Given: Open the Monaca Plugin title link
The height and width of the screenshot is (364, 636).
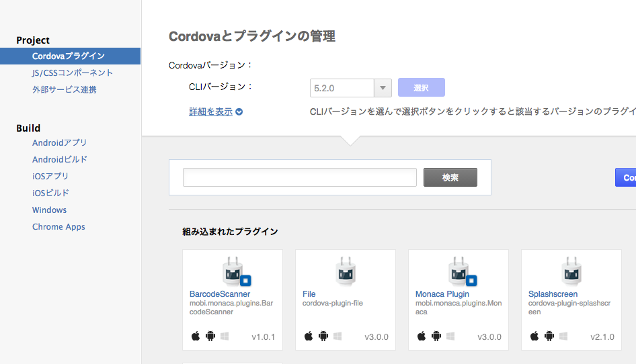Looking at the screenshot, I should click(442, 294).
